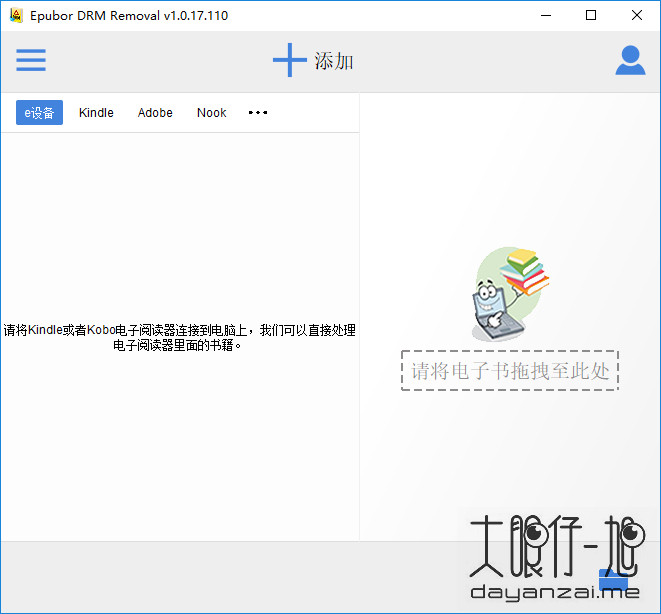Click the laptop mascot with books image
Screen dimensions: 661x614
(510, 294)
